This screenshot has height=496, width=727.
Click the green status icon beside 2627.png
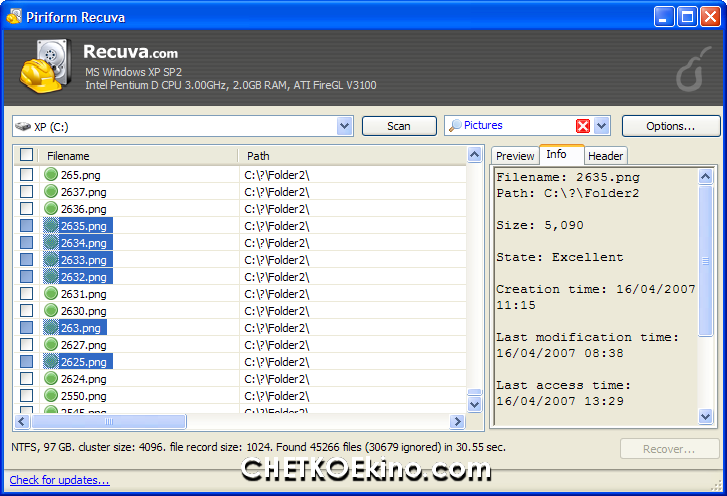point(51,344)
